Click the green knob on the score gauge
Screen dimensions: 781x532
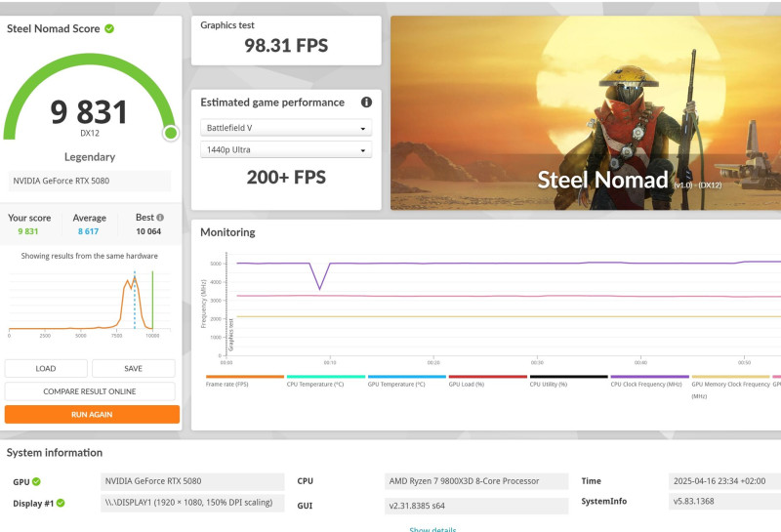tap(171, 133)
